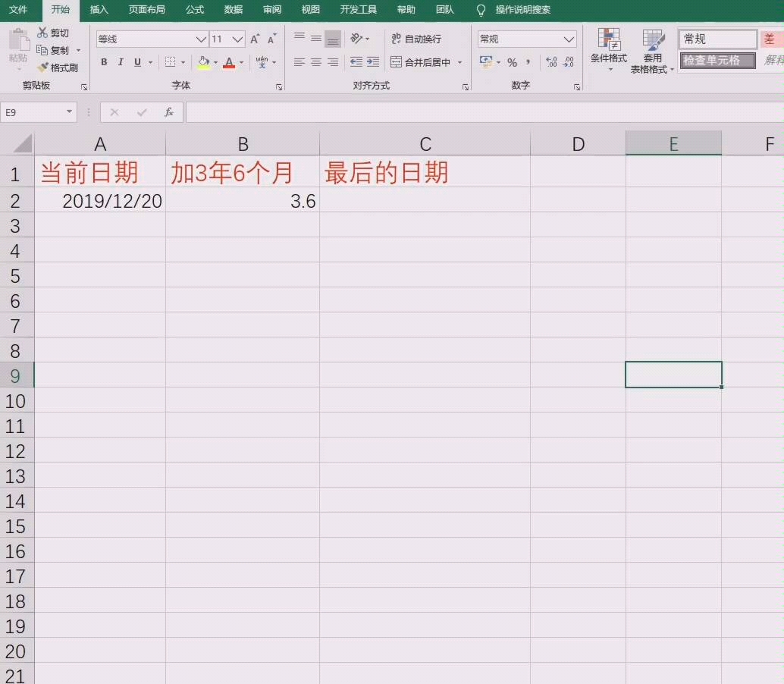Center cell text horizontally

coord(316,62)
